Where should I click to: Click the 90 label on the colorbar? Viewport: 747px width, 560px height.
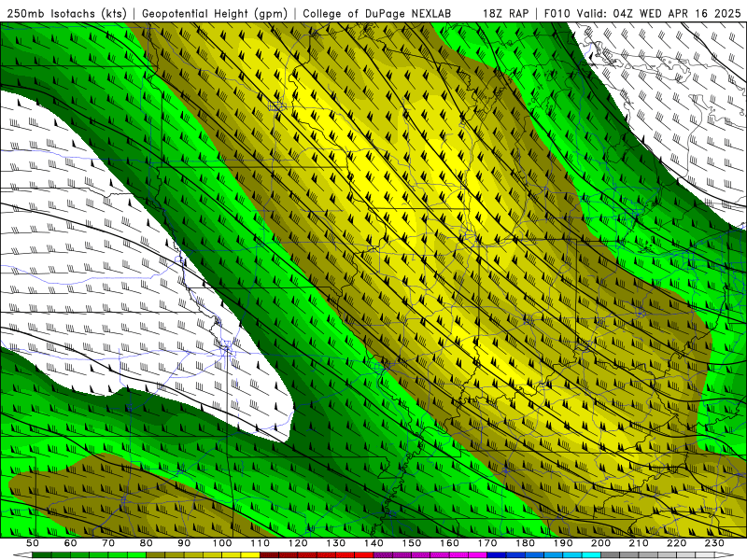[184, 543]
